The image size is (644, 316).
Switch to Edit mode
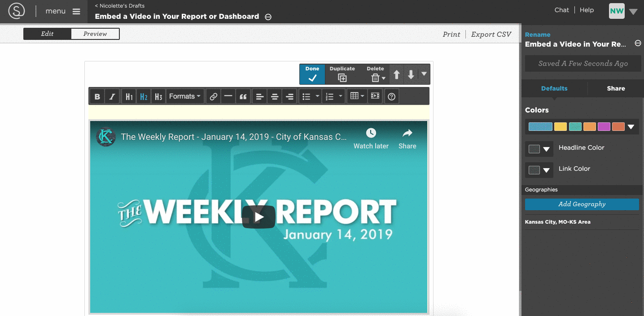47,34
